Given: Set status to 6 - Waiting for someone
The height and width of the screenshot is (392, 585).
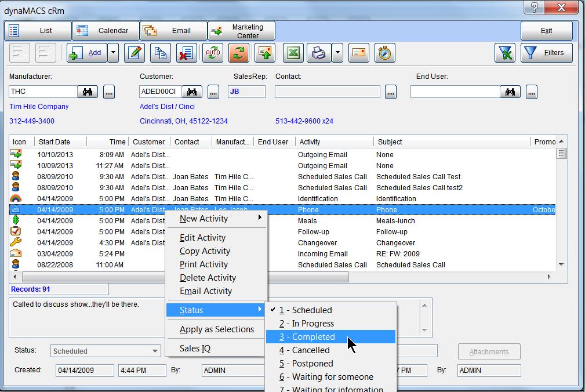Looking at the screenshot, I should pos(330,377).
